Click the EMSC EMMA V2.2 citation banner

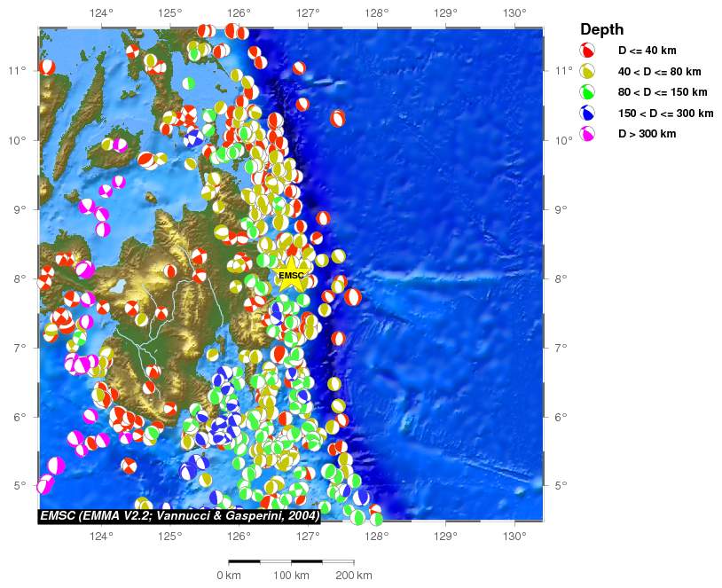point(179,515)
